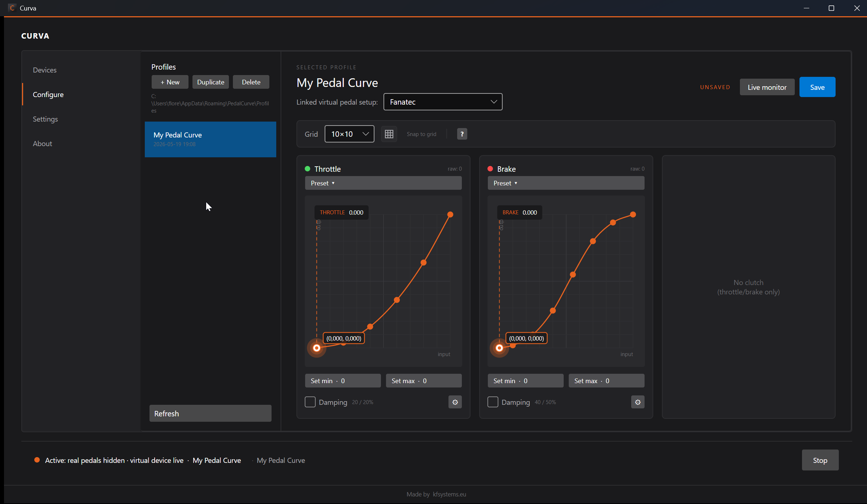Click the Throttle raw: 0 readout

pyautogui.click(x=455, y=169)
